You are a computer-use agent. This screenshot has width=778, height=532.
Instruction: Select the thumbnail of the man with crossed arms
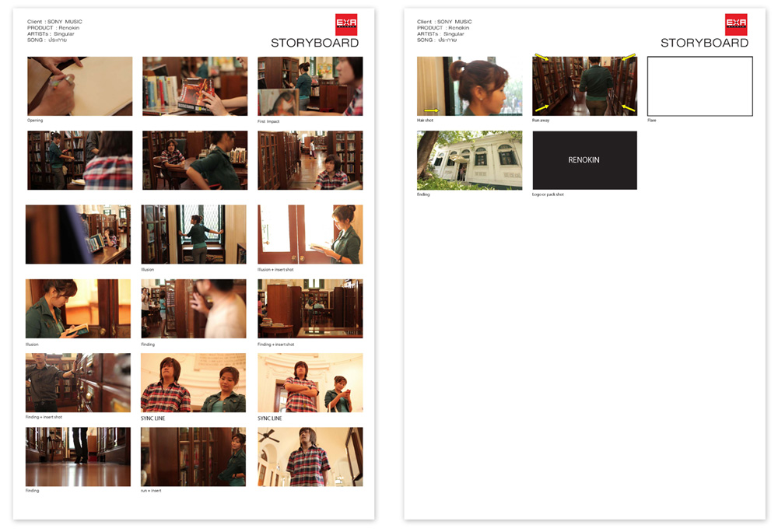[310, 383]
